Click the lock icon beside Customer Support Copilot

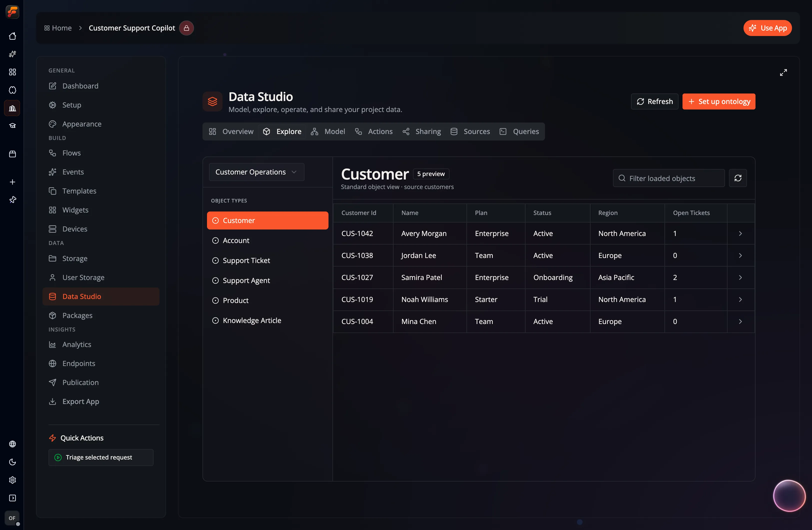click(186, 28)
